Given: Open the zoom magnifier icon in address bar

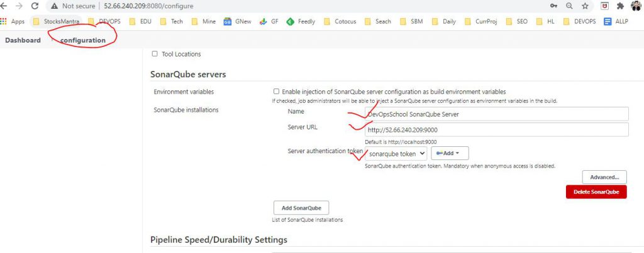Looking at the screenshot, I should click(x=569, y=6).
